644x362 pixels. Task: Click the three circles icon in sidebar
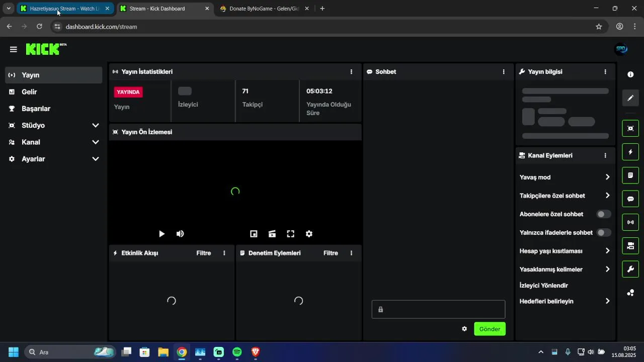(630, 293)
